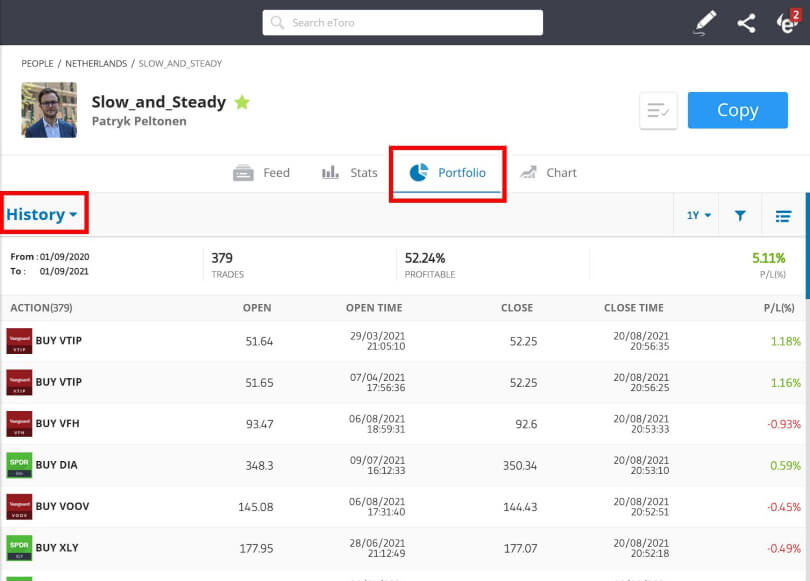Click the 0.59% profit value
Screen dimensions: 810x581
click(x=785, y=465)
